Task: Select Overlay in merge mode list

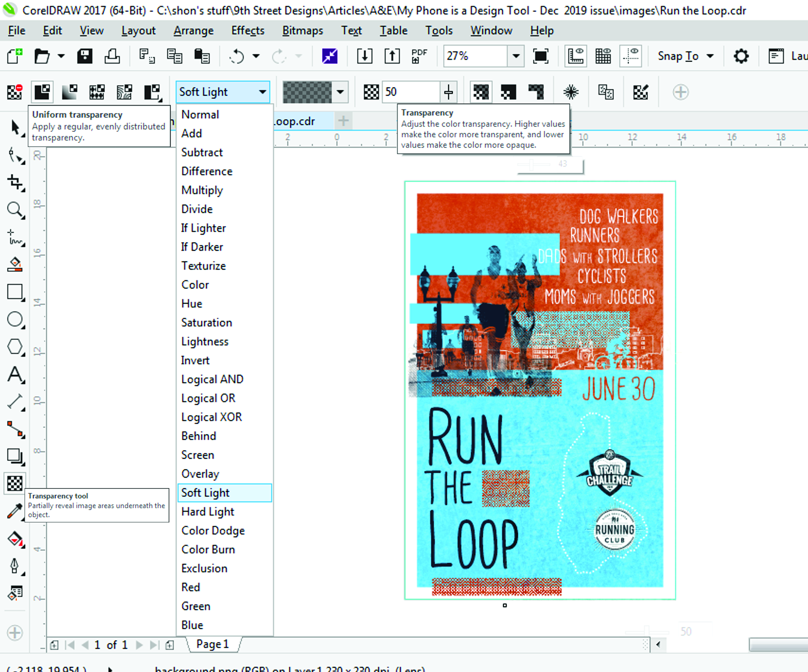Action: 225,474
